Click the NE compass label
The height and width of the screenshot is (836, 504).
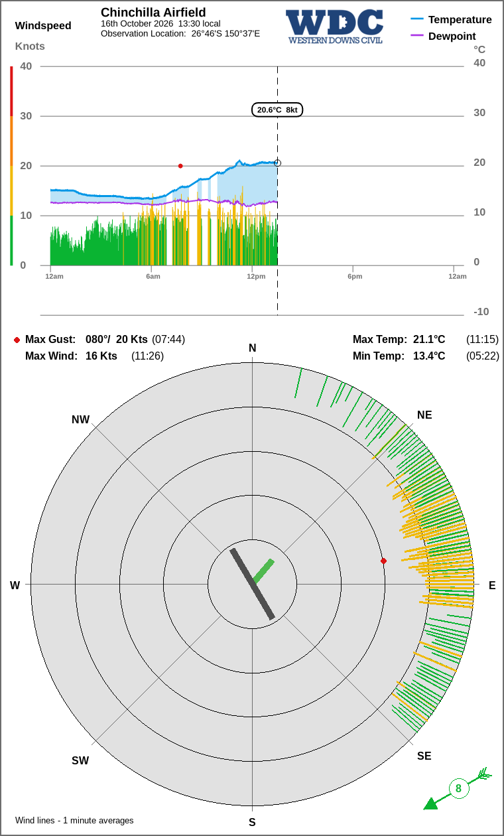click(x=424, y=415)
